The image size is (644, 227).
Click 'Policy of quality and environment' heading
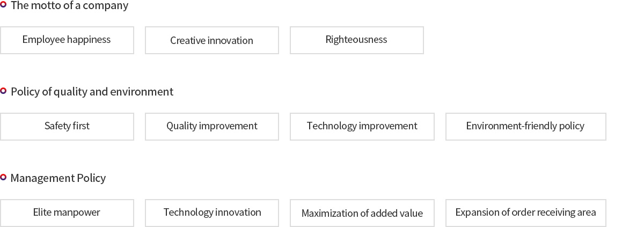(92, 92)
